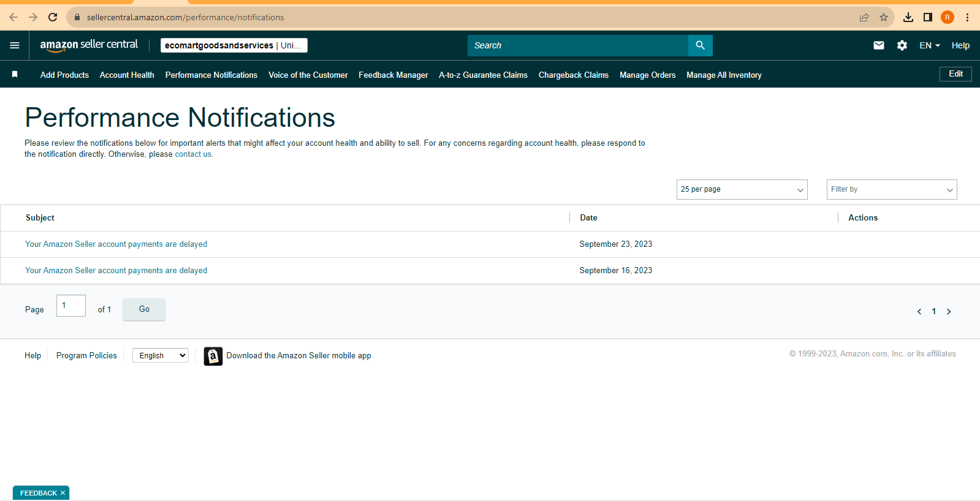Open the Chrome three-dot menu

(967, 17)
